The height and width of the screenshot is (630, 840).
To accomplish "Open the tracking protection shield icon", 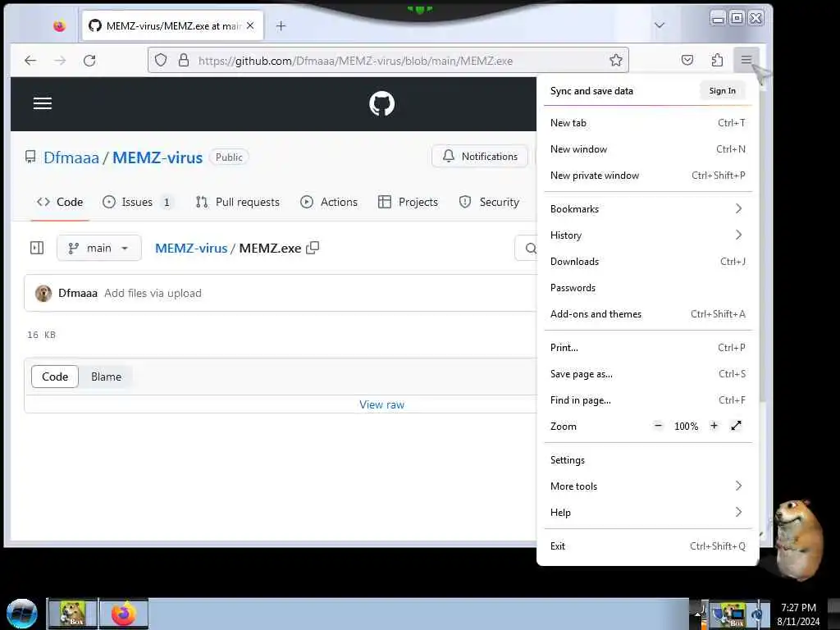I will (161, 60).
